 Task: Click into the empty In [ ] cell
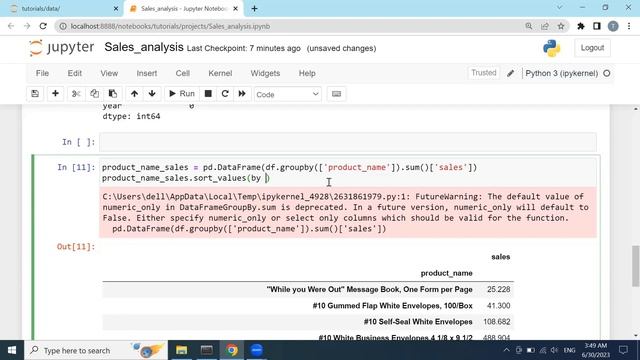(348, 142)
